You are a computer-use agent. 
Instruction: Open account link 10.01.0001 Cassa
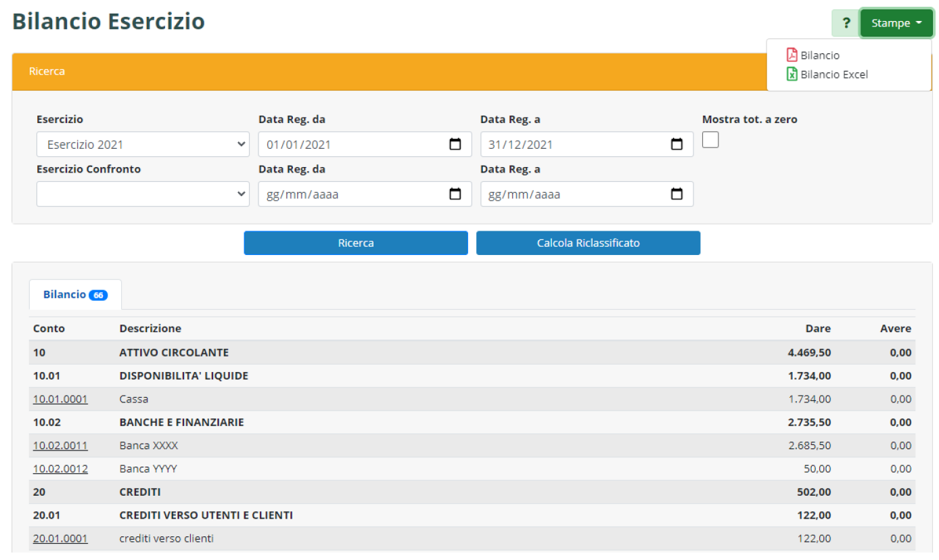pyautogui.click(x=60, y=399)
